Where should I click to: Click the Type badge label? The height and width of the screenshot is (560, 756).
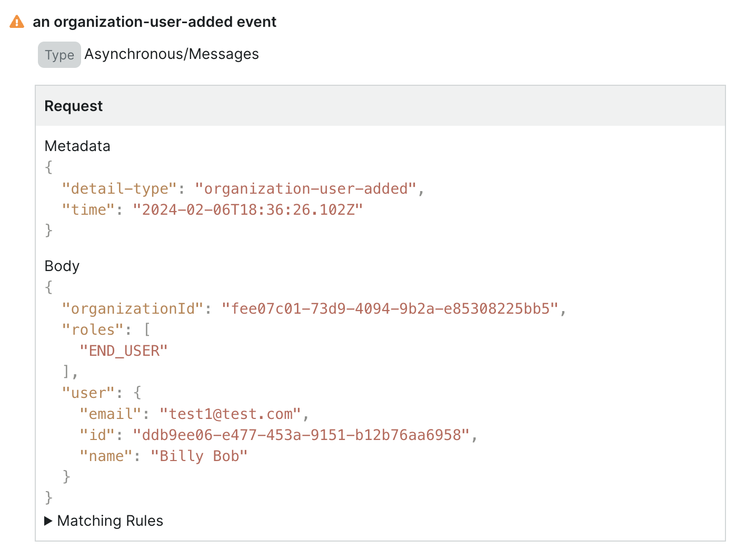(59, 54)
